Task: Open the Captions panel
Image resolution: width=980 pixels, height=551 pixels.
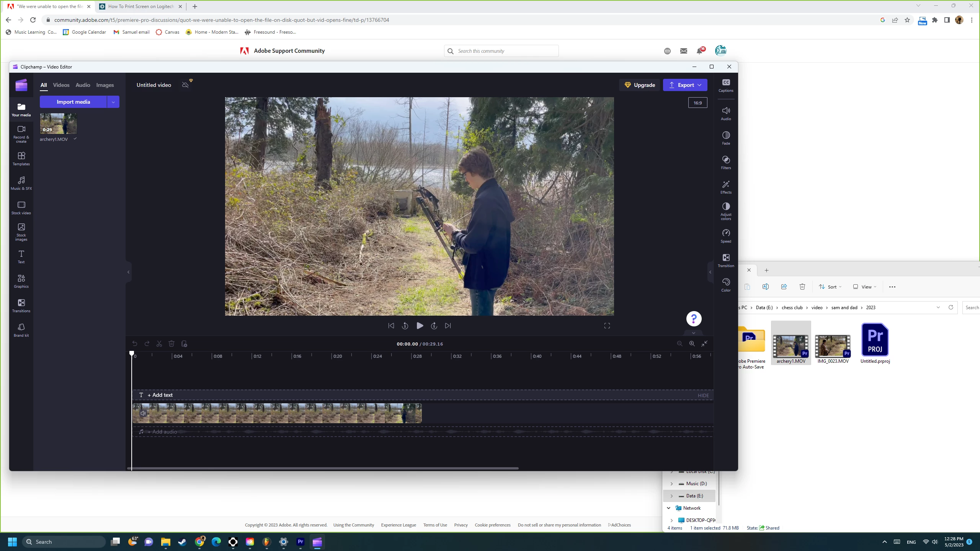Action: 726,85
